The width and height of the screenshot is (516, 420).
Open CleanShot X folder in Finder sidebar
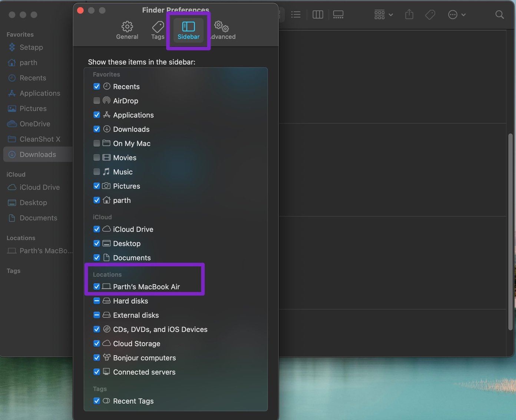[37, 139]
